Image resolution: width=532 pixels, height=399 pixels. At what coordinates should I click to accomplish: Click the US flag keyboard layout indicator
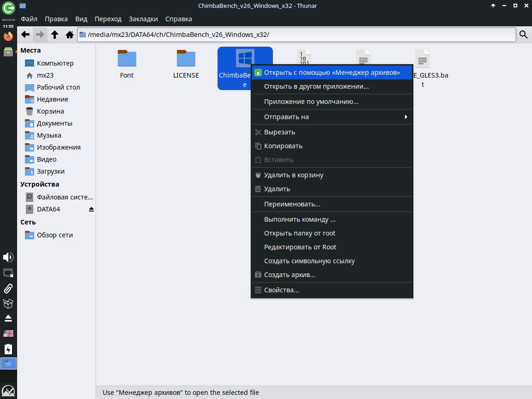click(8, 333)
